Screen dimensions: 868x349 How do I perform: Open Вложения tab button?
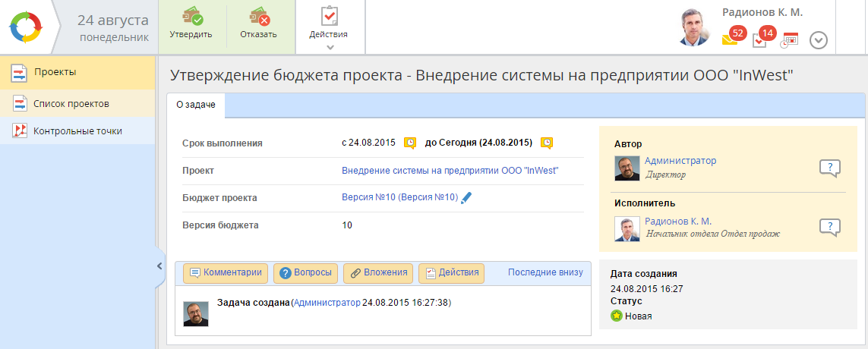pyautogui.click(x=379, y=272)
